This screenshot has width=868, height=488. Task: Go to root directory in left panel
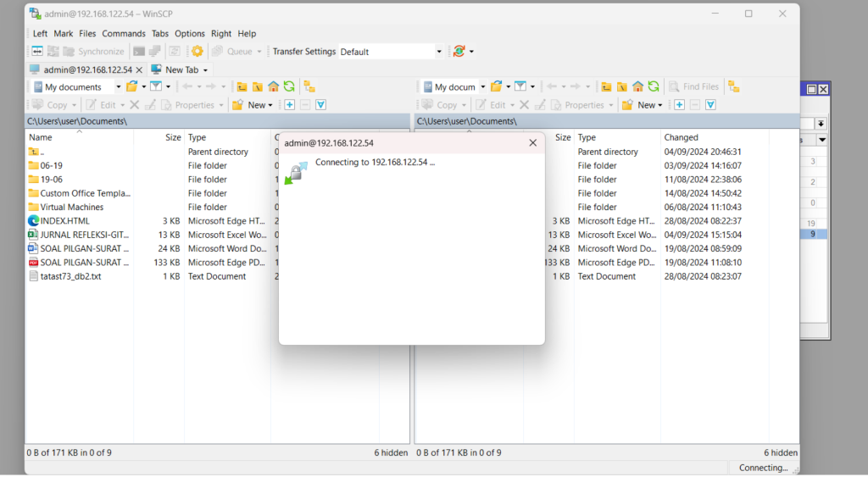coord(257,86)
